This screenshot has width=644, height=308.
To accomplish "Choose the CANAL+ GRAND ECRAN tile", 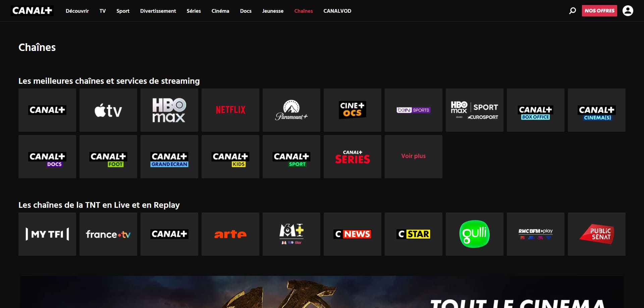I will coord(169,157).
